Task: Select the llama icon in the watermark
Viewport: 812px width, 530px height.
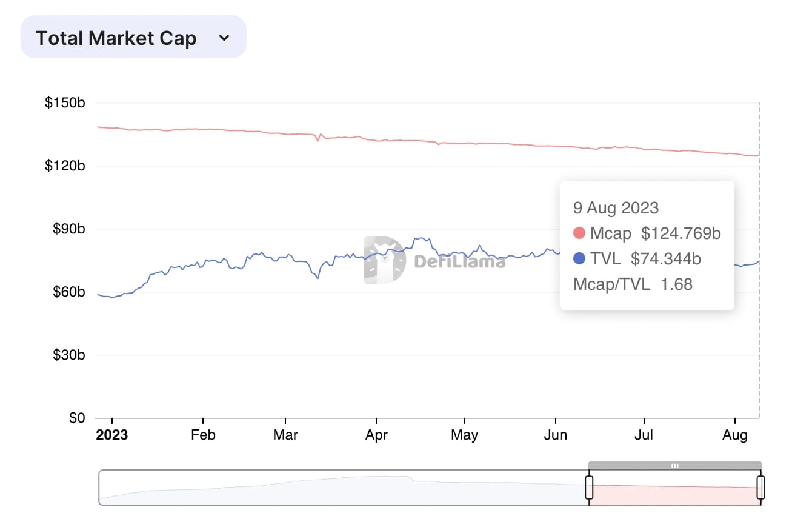Action: (x=384, y=258)
